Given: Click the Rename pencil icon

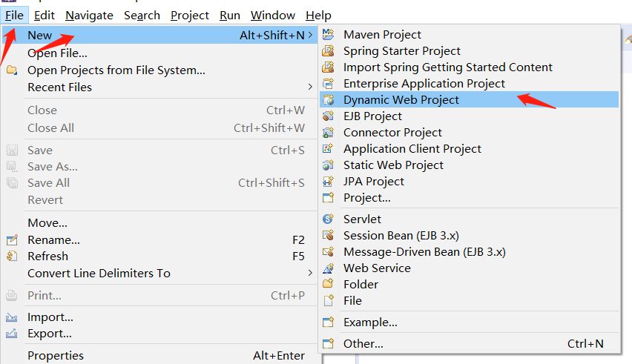Looking at the screenshot, I should tap(12, 240).
